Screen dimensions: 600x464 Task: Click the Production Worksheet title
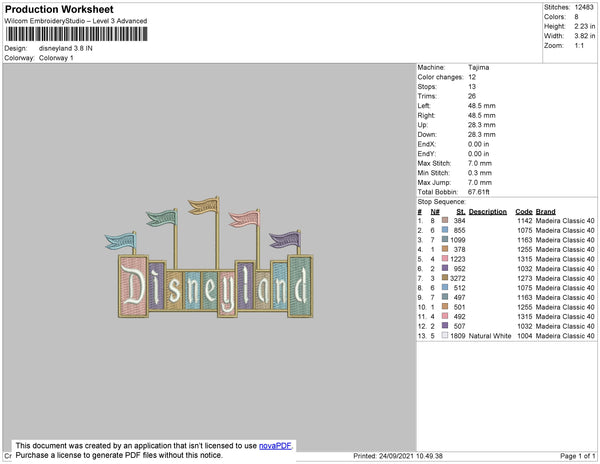59,10
